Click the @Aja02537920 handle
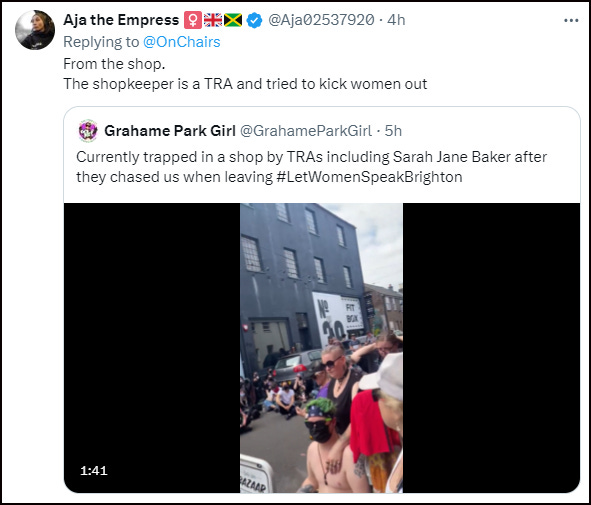 tap(321, 20)
